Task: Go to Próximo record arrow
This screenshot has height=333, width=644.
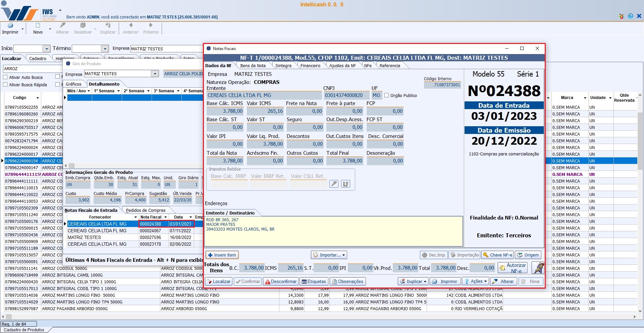Action: [x=151, y=25]
